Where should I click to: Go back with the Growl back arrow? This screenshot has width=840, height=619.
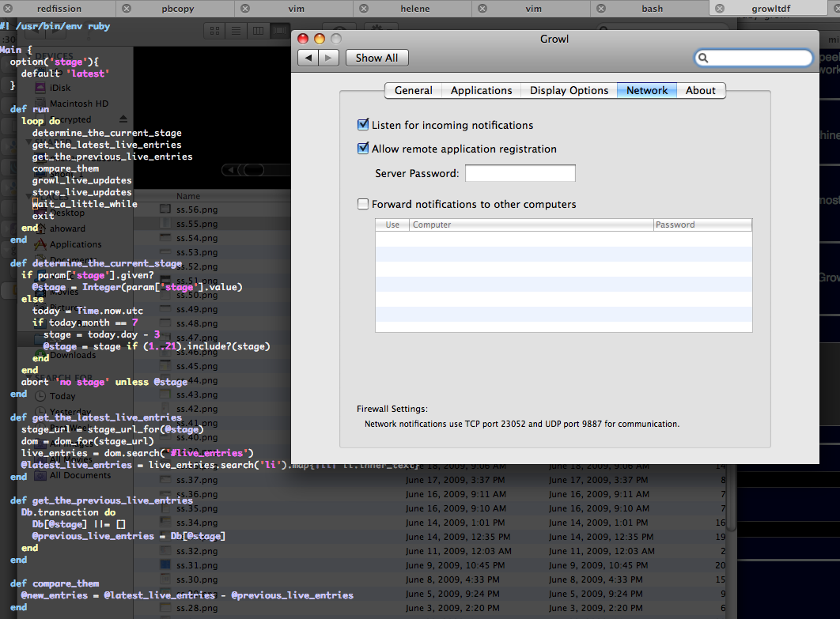[x=308, y=58]
